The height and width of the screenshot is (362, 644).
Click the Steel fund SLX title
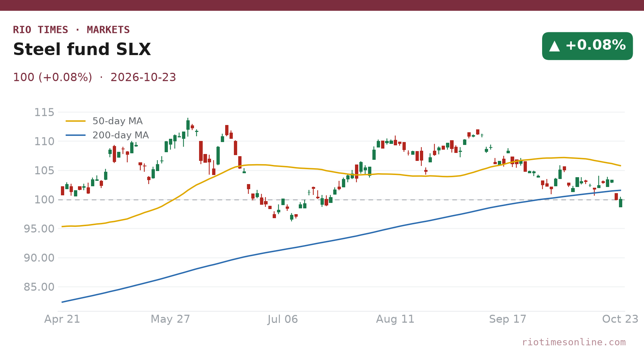tap(82, 49)
